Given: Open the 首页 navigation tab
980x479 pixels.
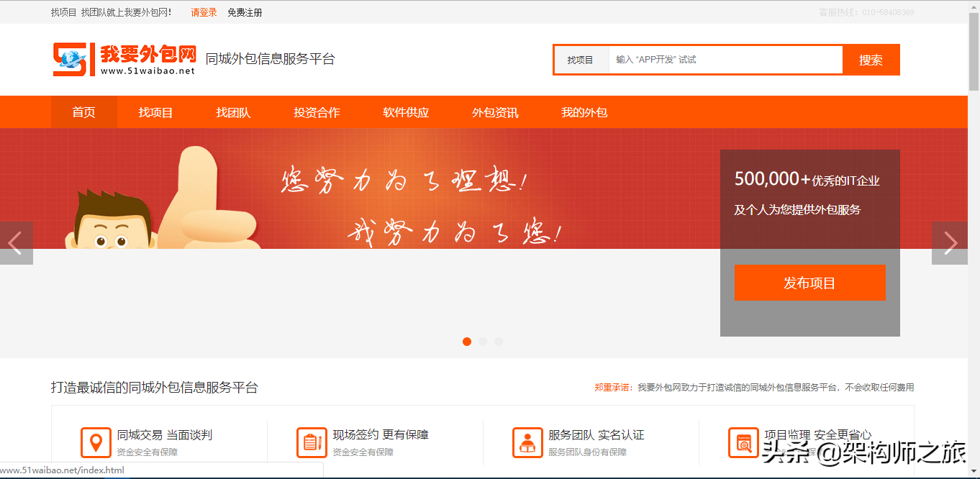Looking at the screenshot, I should (x=83, y=112).
